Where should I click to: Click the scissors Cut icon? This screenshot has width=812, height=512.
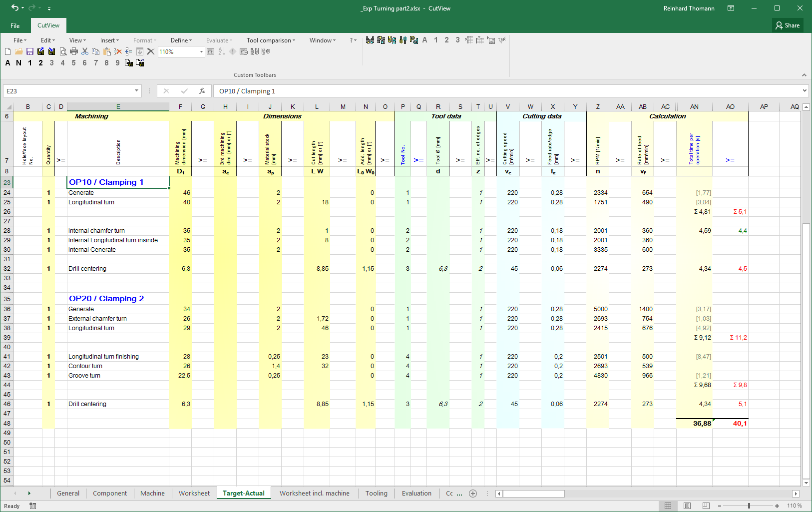[x=85, y=51]
